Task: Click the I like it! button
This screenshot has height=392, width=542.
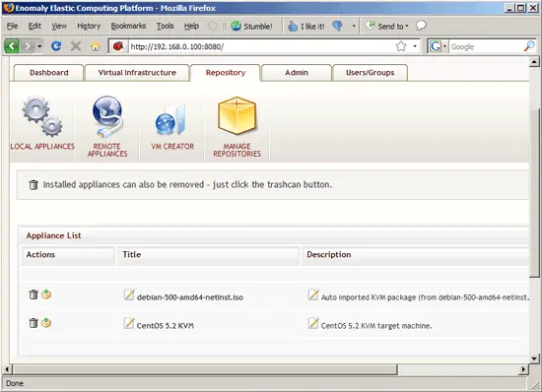Action: pos(306,27)
